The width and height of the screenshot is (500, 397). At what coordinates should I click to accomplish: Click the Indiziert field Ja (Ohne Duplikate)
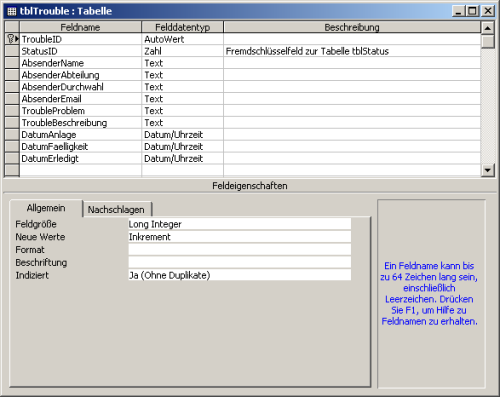pyautogui.click(x=240, y=275)
